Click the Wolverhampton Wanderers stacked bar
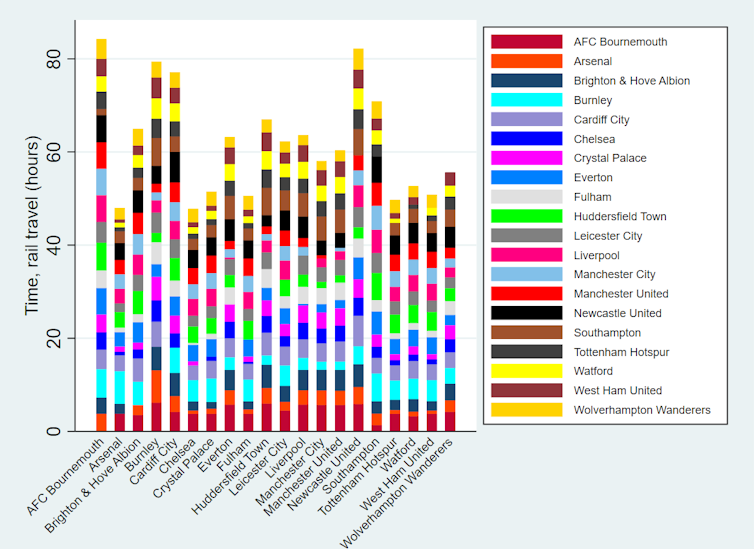 [450, 302]
